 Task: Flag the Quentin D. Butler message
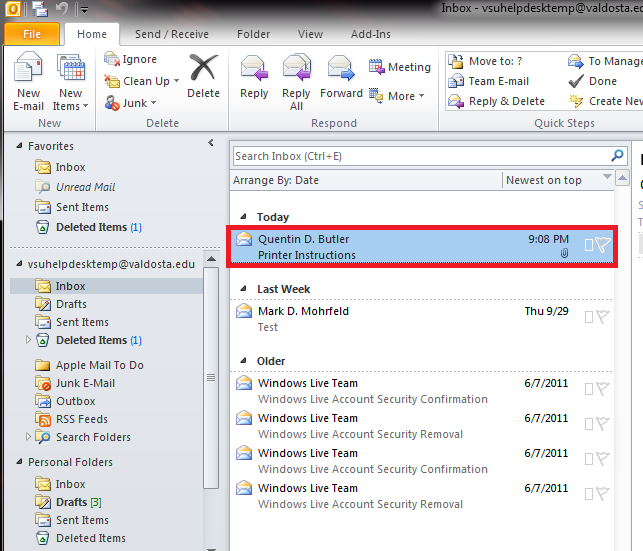603,245
